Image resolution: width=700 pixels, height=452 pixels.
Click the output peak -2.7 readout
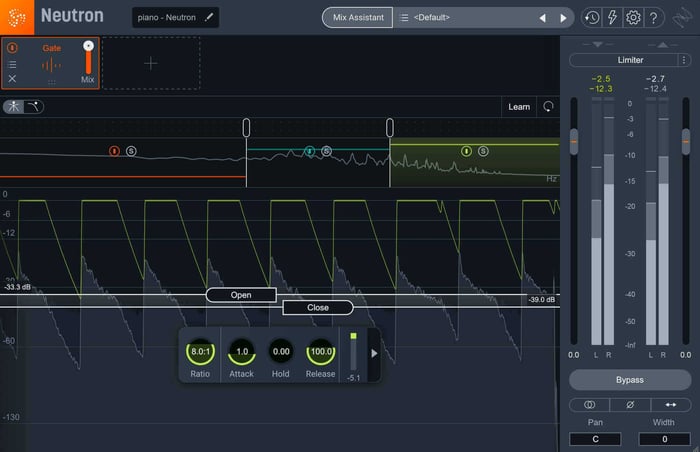pyautogui.click(x=655, y=79)
